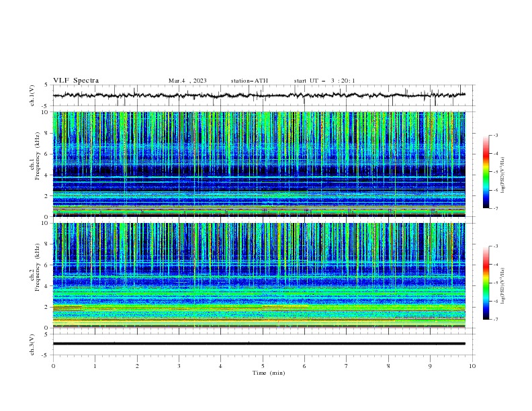
Task: Click the "-4" tick on ch.2 colorbar
Action: 495,265
